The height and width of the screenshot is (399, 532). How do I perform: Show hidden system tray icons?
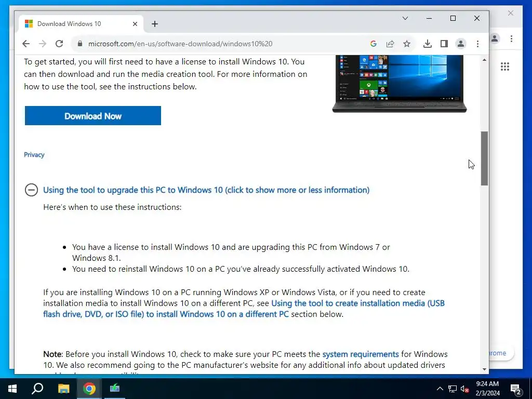440,389
